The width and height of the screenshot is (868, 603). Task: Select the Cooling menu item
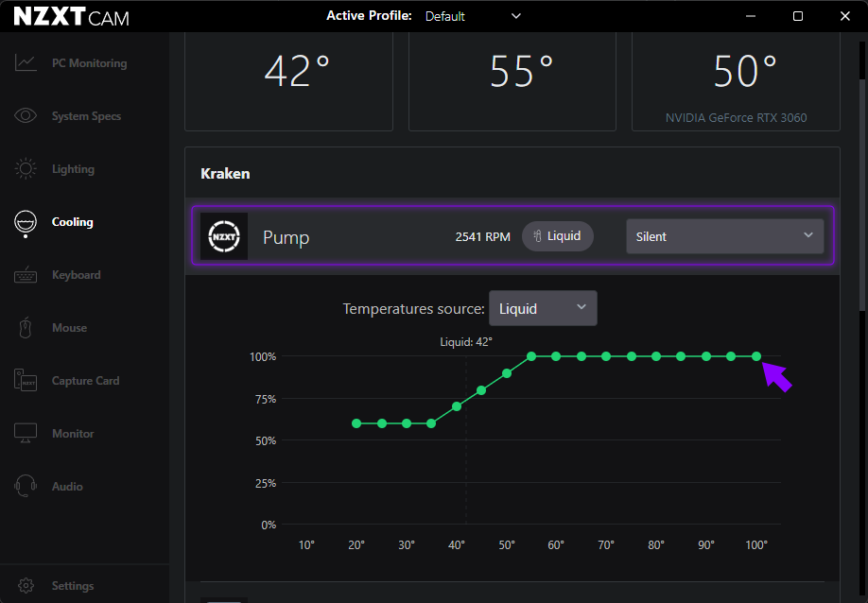coord(73,222)
